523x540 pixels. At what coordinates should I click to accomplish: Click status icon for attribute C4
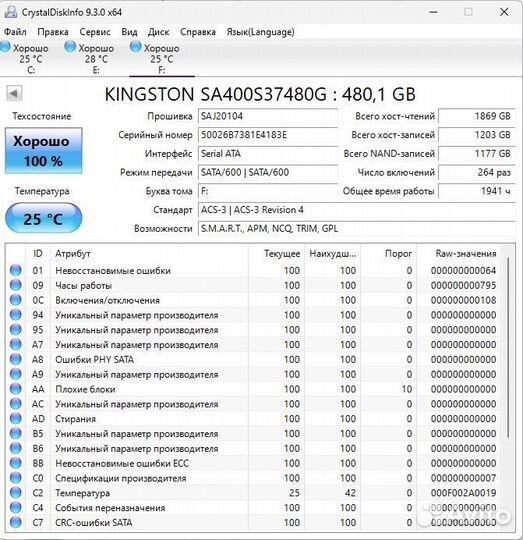point(15,507)
